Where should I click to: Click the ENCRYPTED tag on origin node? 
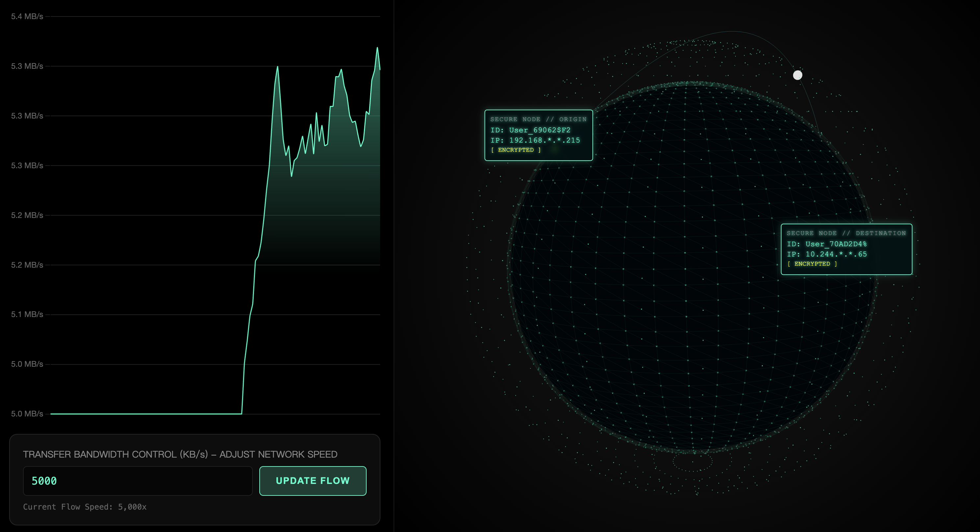click(515, 150)
